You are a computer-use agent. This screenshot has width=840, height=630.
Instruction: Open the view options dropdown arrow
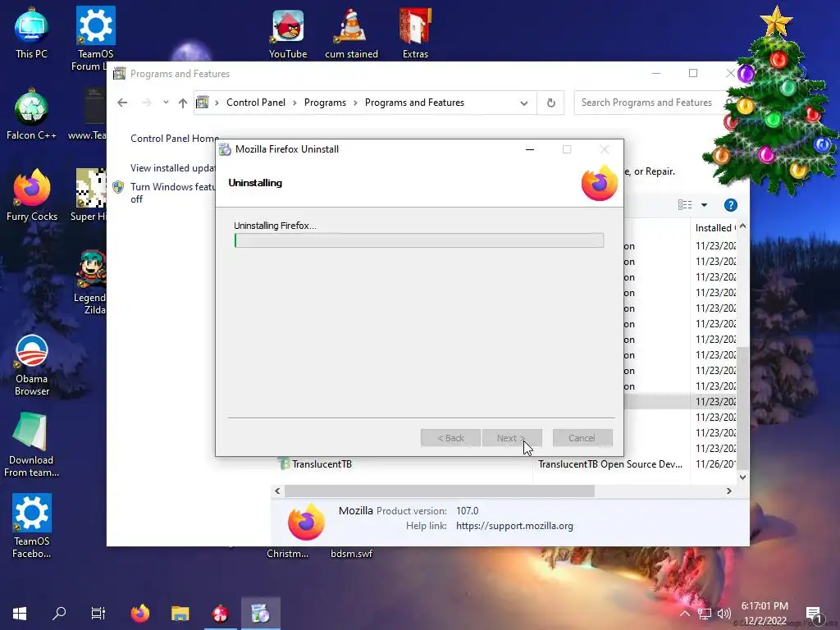pyautogui.click(x=704, y=204)
